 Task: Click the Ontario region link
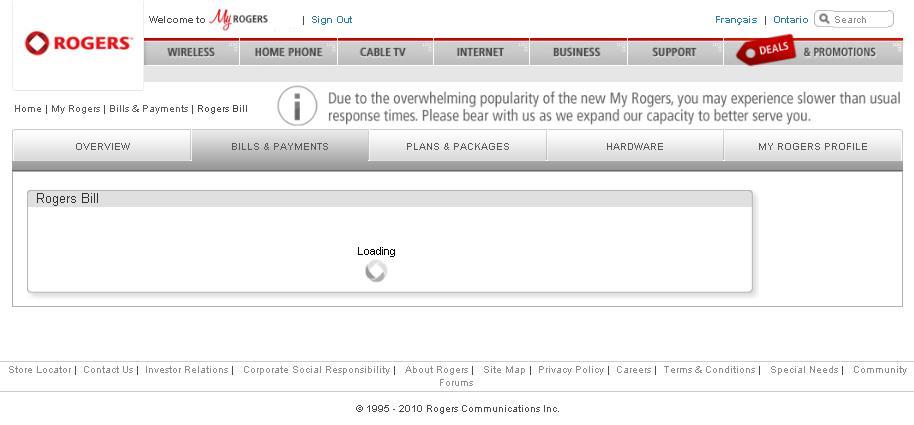point(790,19)
